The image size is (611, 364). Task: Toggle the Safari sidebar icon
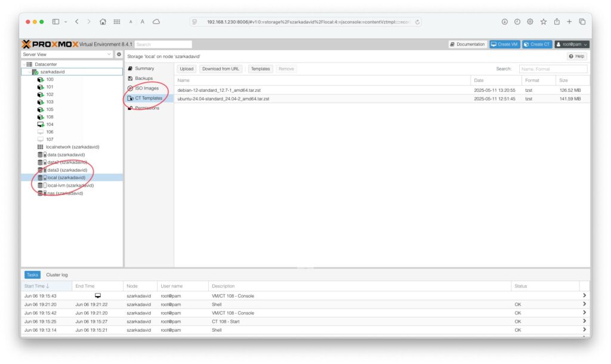(55, 22)
